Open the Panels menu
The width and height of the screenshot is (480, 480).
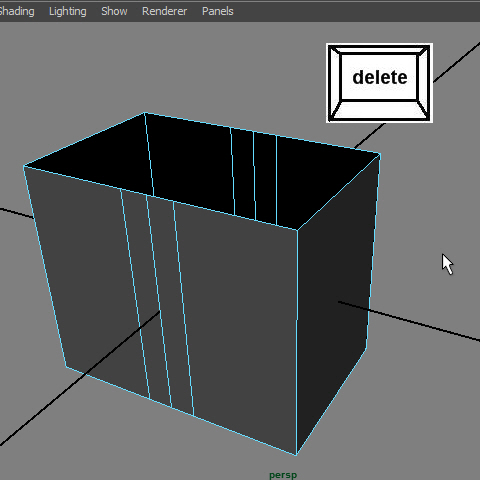point(217,11)
